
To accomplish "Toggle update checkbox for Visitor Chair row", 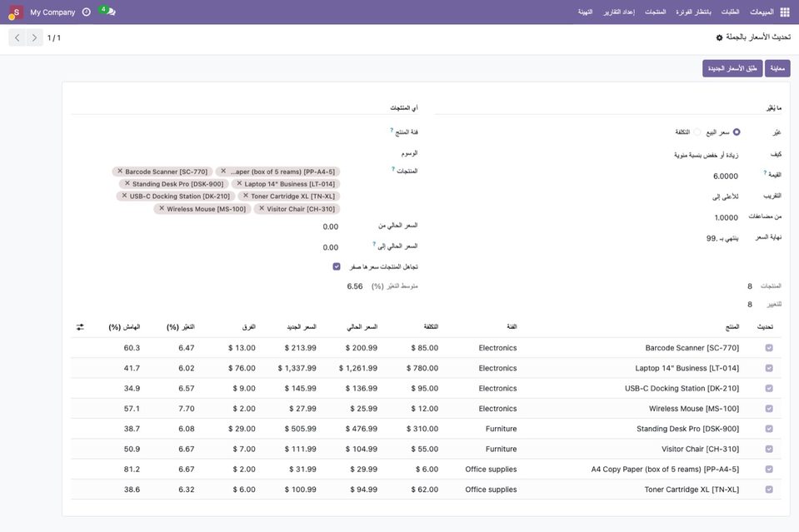I will tap(769, 449).
